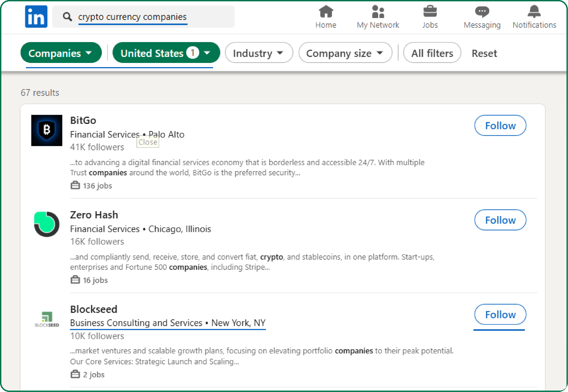Image resolution: width=568 pixels, height=392 pixels.
Task: Click Reset to clear all filters
Action: point(484,53)
